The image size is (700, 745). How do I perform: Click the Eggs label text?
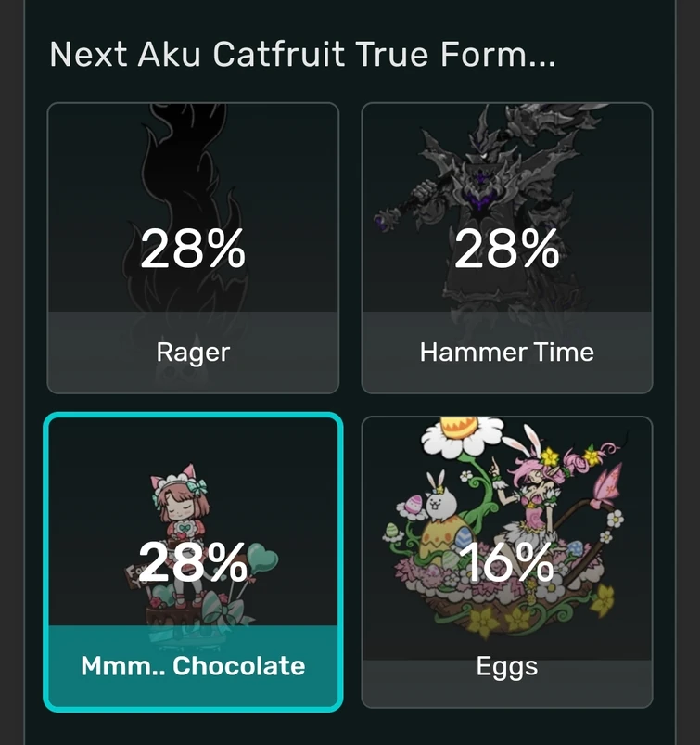tap(506, 665)
